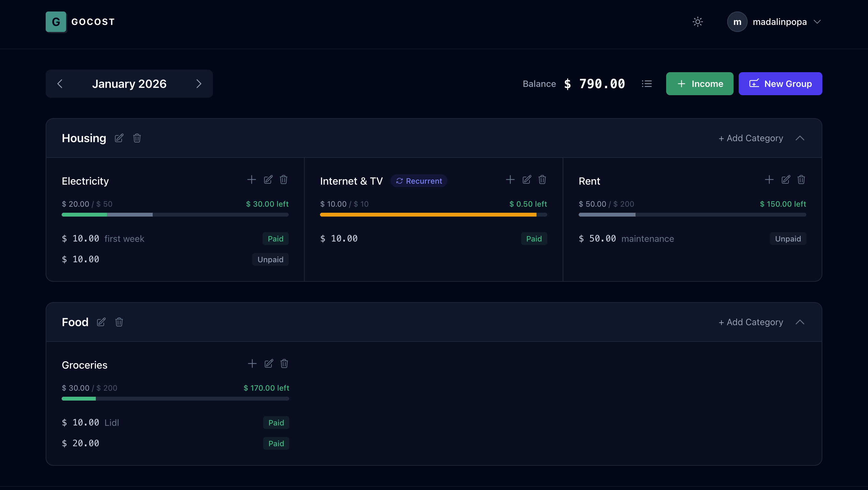Toggle Unpaid status on maintenance expense
The width and height of the screenshot is (868, 490).
click(x=788, y=239)
